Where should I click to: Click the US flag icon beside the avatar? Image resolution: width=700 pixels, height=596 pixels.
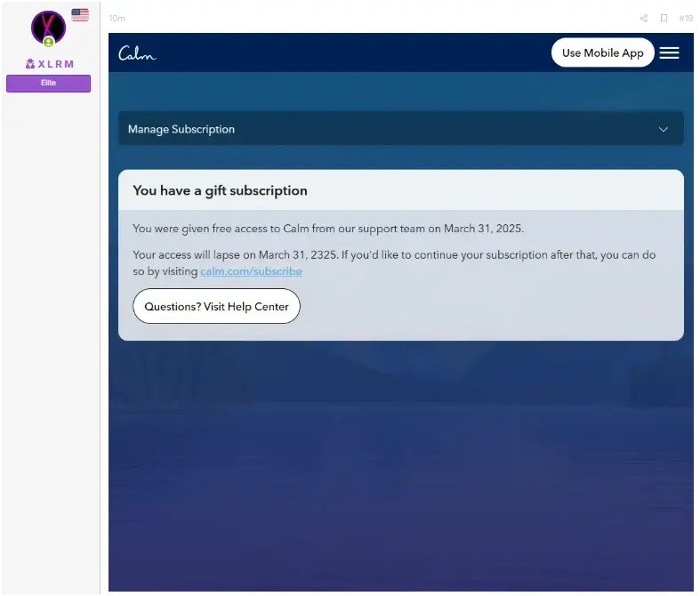coord(80,15)
